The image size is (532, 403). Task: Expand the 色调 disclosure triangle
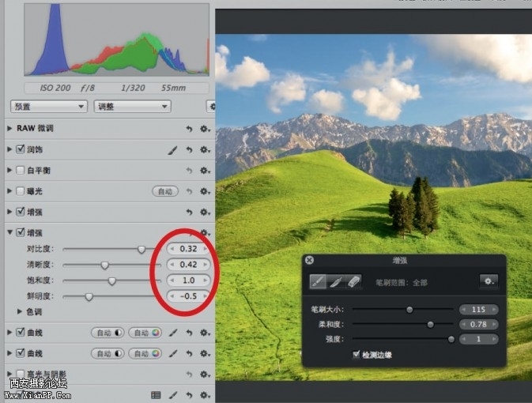click(x=21, y=311)
